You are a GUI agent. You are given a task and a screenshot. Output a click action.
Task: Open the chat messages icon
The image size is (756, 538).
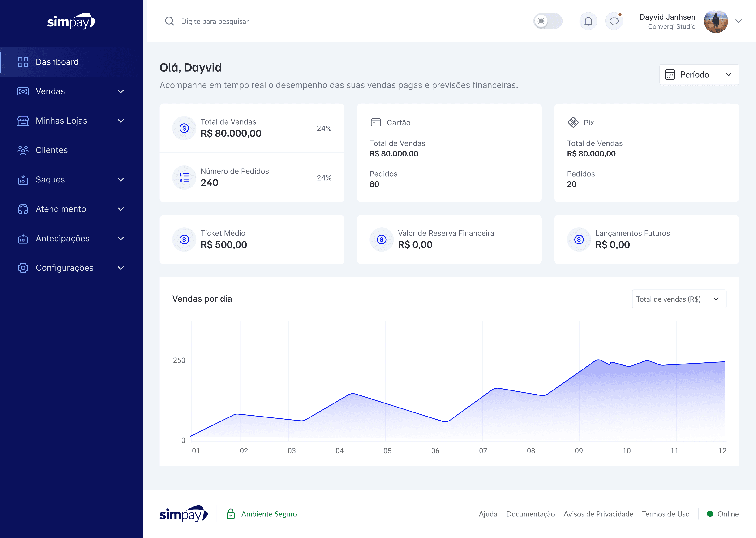[x=614, y=21]
